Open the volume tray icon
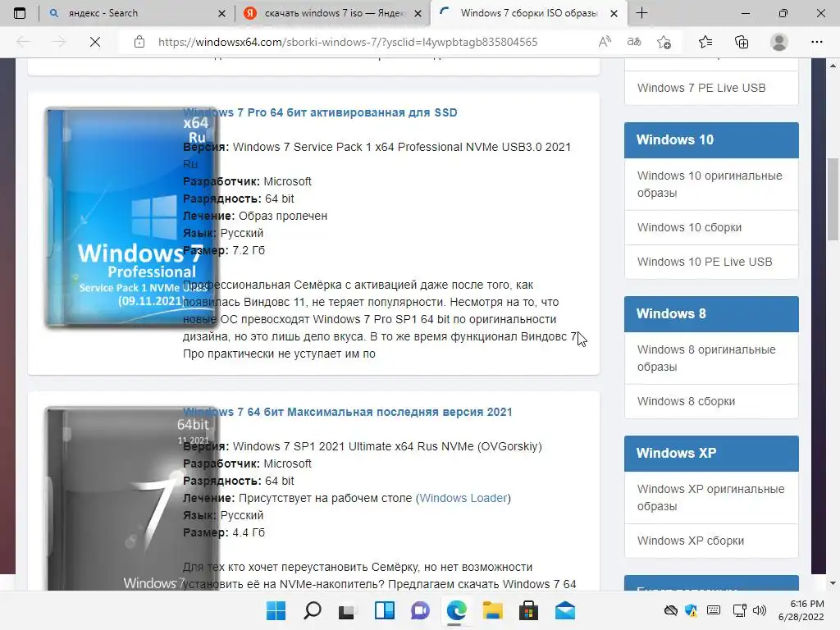The width and height of the screenshot is (840, 630). 759,610
